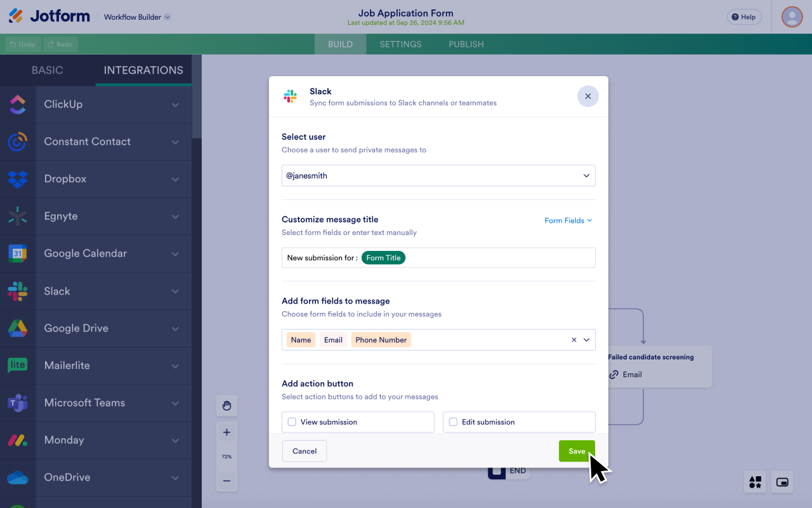The image size is (812, 508).
Task: Expand the Google Calendar row chevron
Action: (x=175, y=254)
